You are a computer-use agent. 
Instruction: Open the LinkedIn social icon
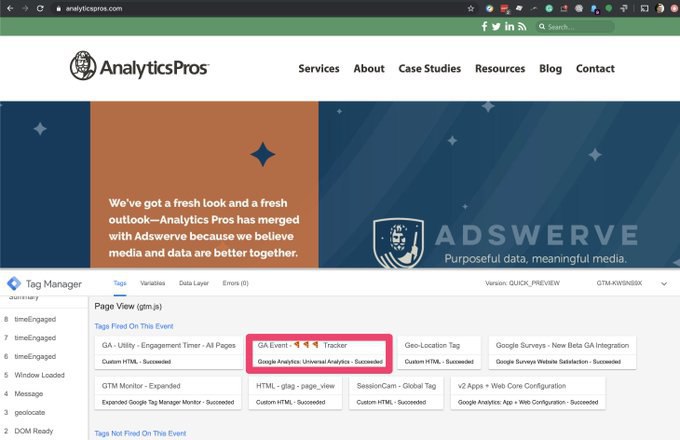[509, 26]
